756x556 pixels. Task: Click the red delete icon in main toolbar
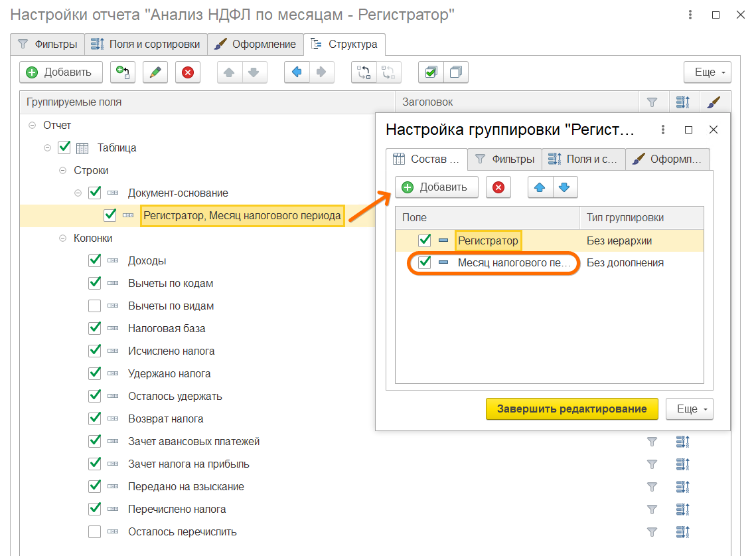click(x=188, y=72)
